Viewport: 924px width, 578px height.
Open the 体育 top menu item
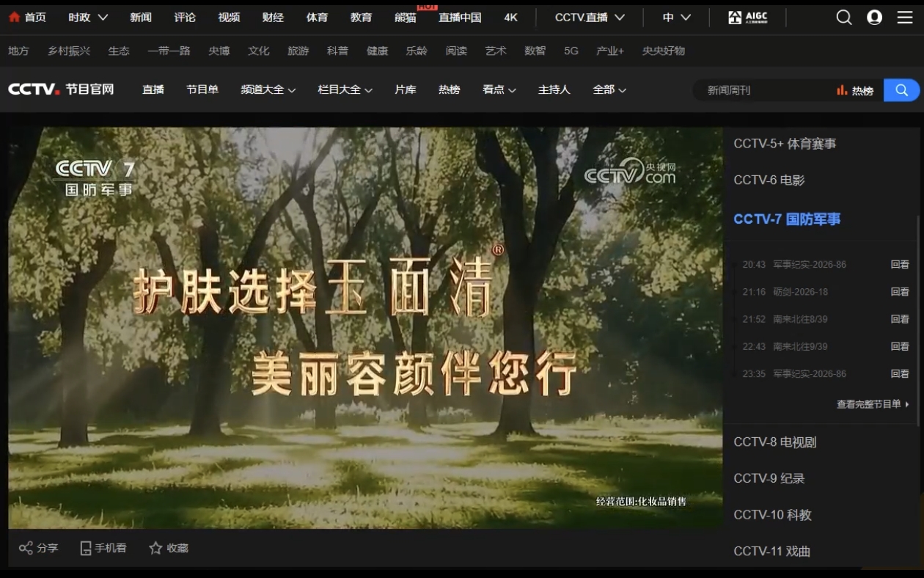[x=317, y=17]
